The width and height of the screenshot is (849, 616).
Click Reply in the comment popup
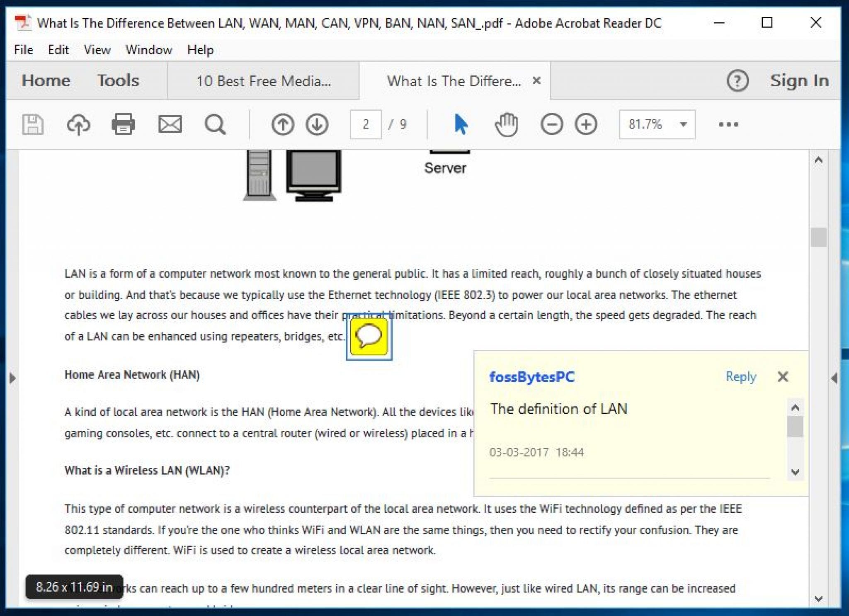(x=740, y=376)
